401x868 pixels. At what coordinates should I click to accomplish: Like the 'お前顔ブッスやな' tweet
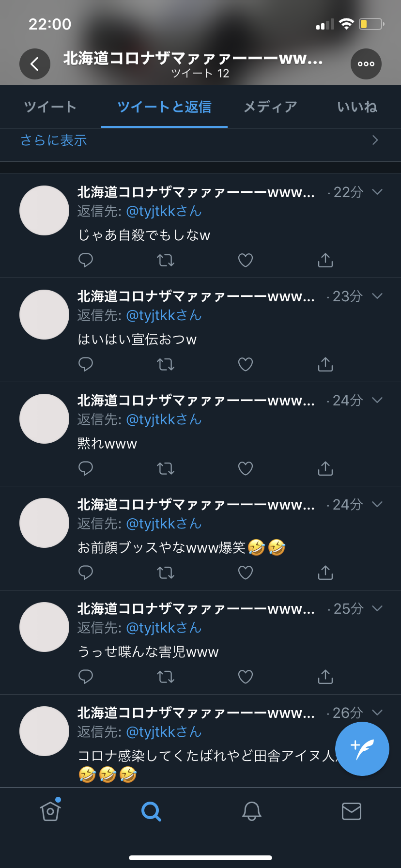coord(246,573)
